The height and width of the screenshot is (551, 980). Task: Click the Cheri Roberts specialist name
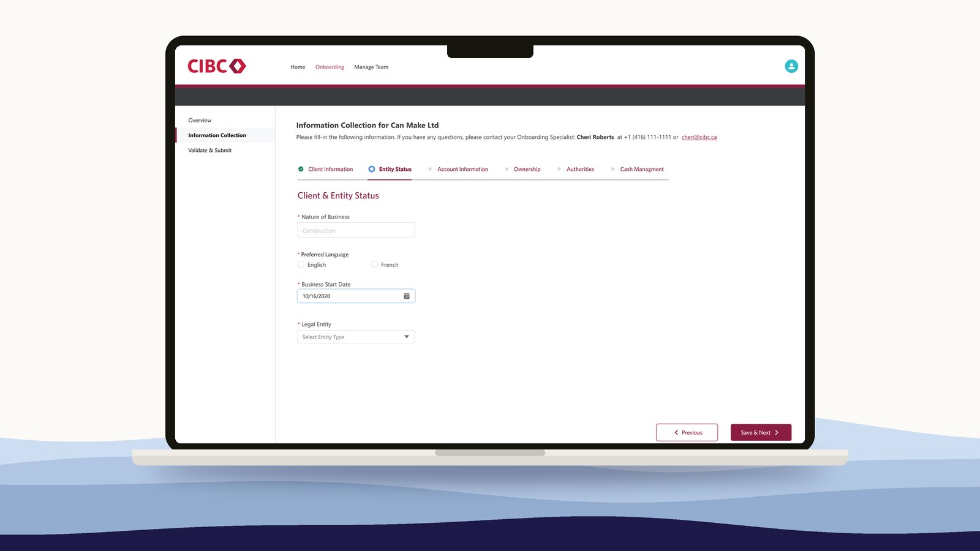click(595, 137)
